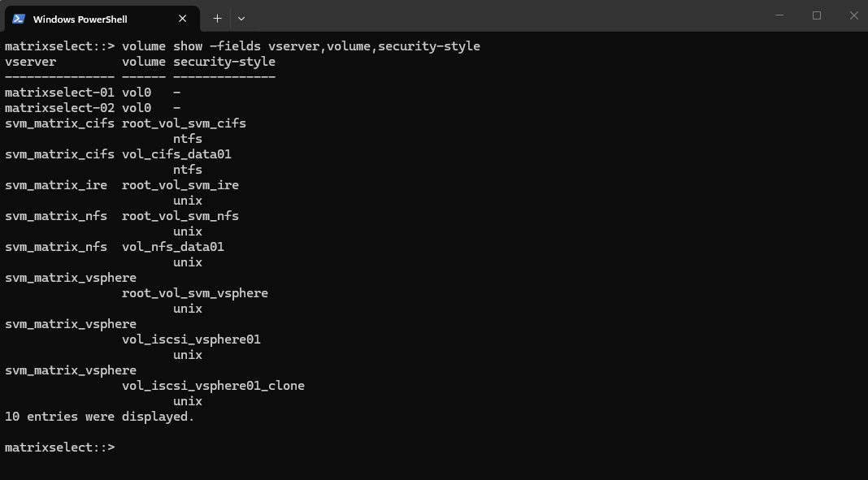Click the PowerShell icon in the tab

coord(18,19)
